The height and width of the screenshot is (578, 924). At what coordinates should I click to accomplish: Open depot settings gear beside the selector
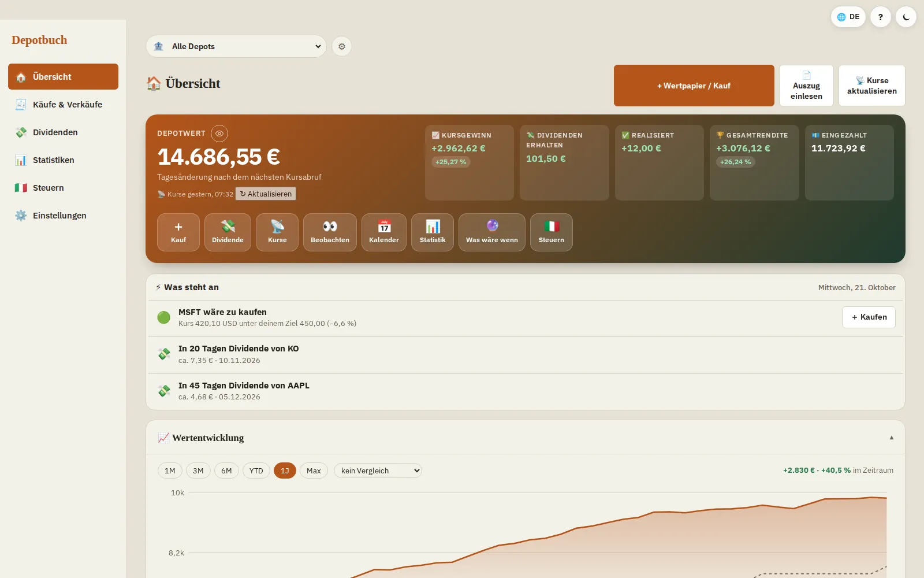tap(342, 46)
